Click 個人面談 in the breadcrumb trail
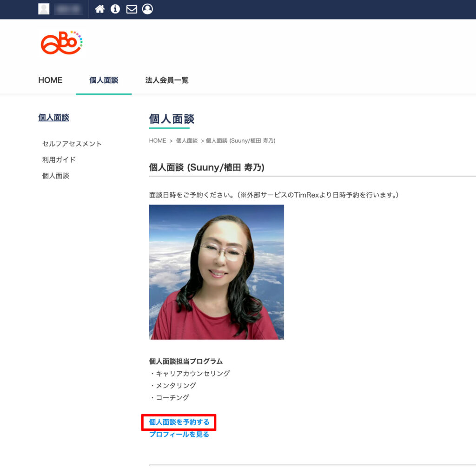The image size is (476, 474). pos(187,140)
